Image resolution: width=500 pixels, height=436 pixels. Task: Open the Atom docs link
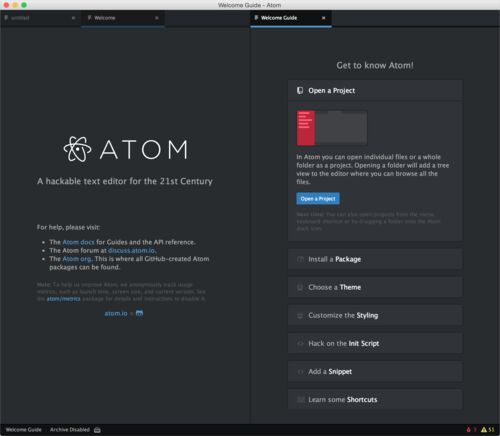tap(78, 242)
